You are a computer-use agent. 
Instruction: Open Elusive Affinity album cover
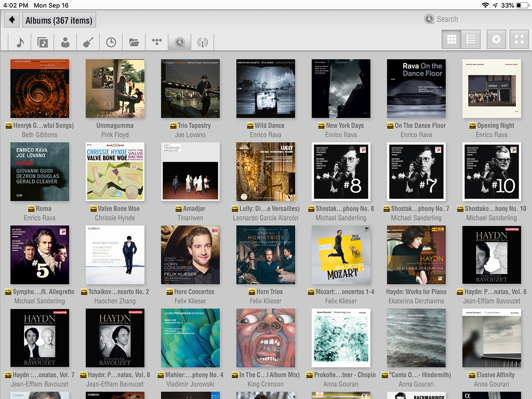[492, 338]
